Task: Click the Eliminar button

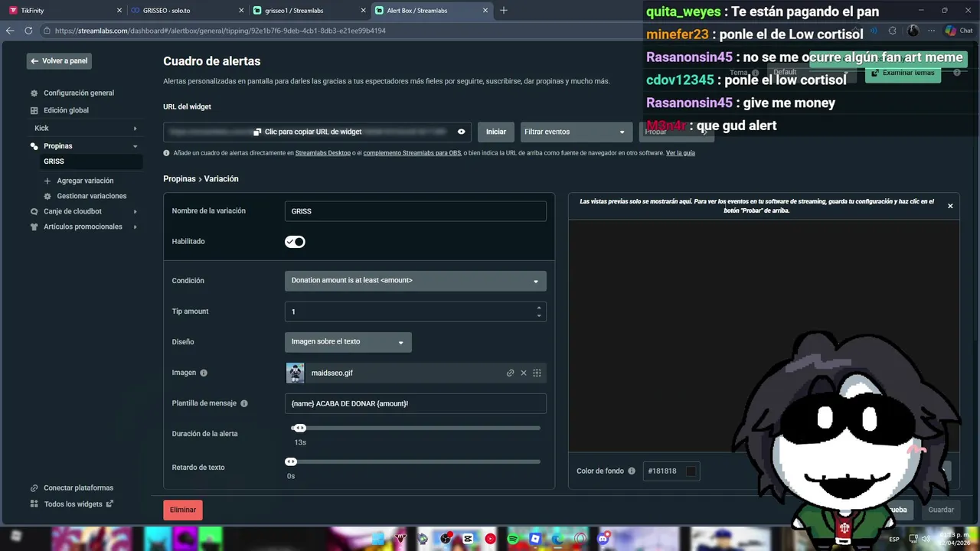Action: coord(183,510)
